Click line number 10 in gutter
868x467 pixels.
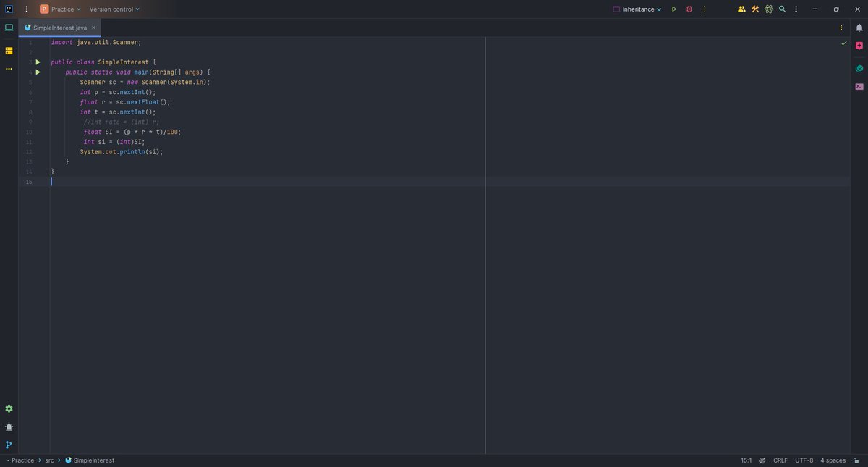coord(29,132)
